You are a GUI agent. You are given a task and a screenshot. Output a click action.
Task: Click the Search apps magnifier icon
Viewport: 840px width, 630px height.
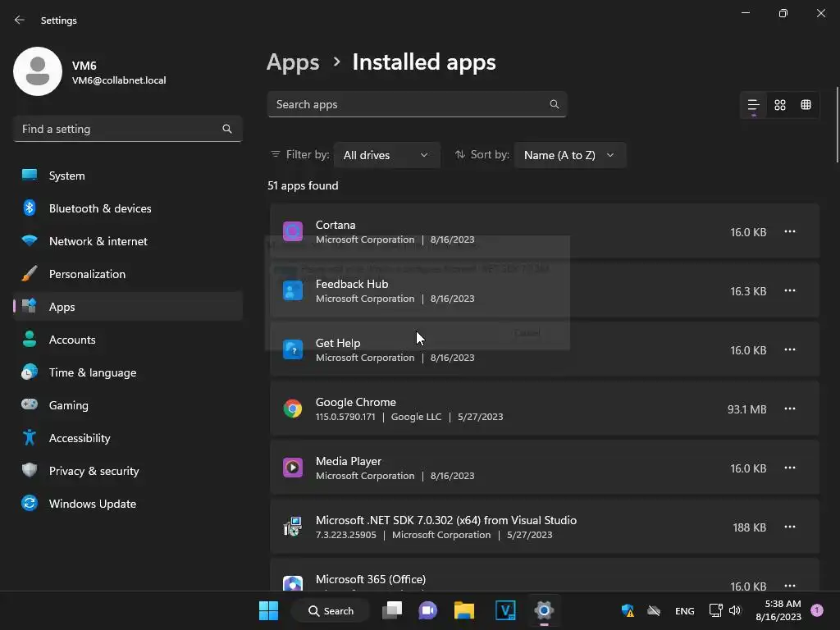[555, 104]
